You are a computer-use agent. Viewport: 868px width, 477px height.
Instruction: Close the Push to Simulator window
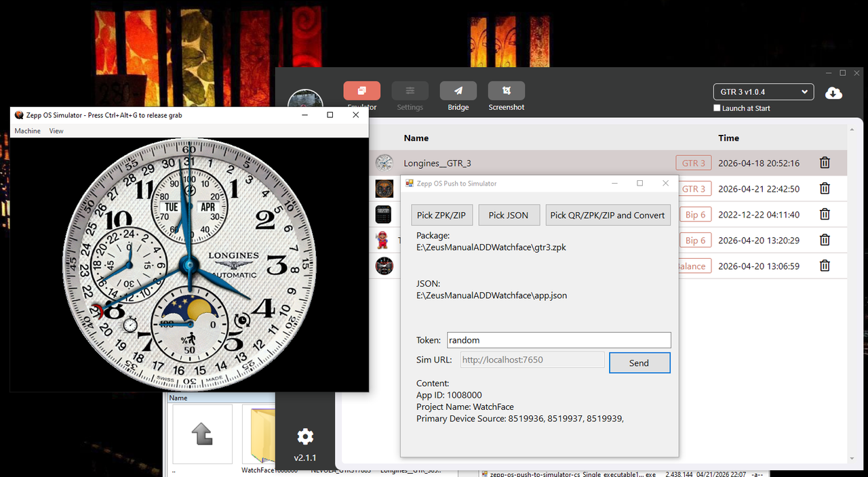click(665, 183)
